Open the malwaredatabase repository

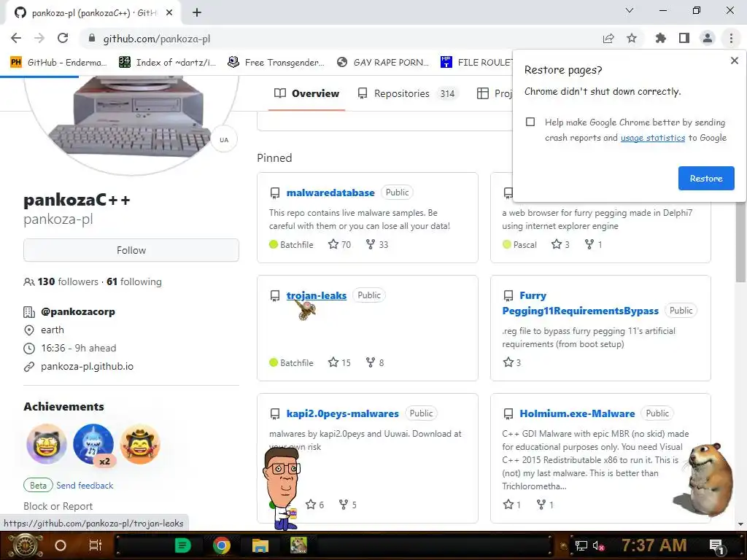point(330,192)
